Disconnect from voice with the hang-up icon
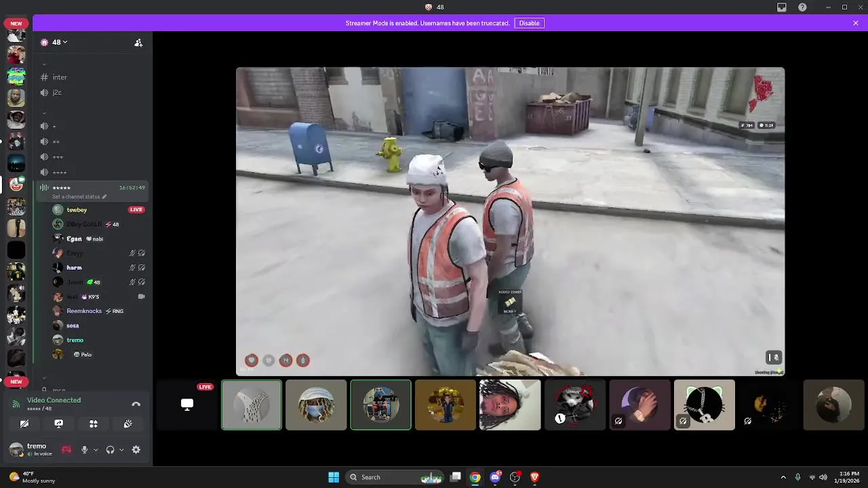Viewport: 868px width, 488px height. (136, 404)
